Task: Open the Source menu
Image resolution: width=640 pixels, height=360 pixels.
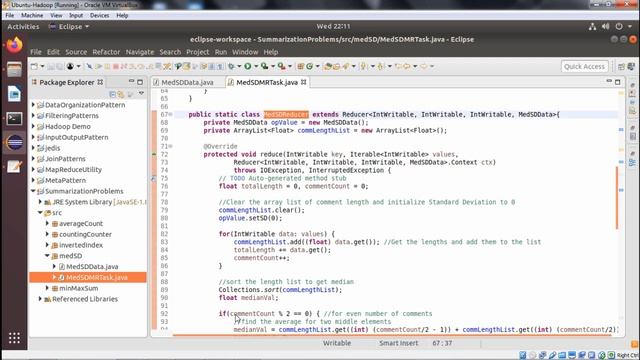Action: tap(76, 52)
